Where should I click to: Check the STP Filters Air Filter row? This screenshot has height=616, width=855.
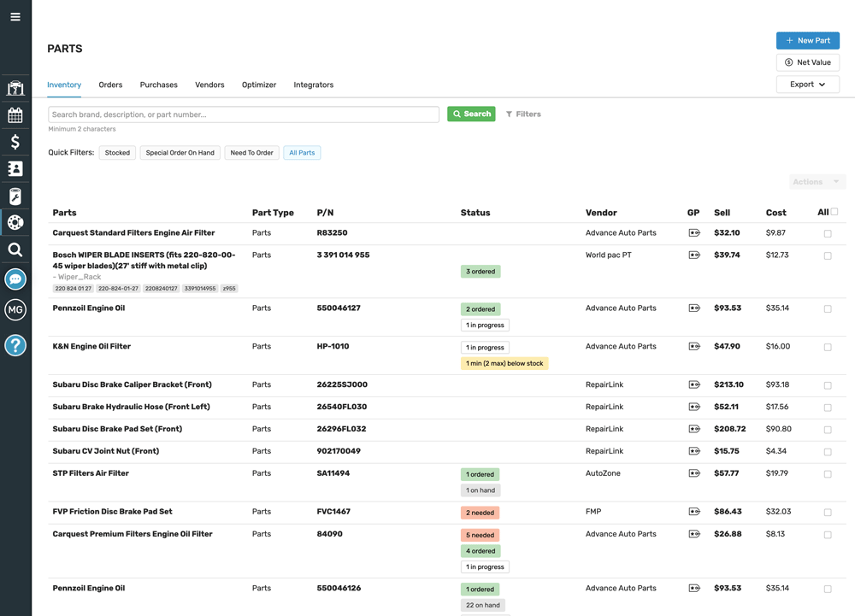tap(828, 474)
